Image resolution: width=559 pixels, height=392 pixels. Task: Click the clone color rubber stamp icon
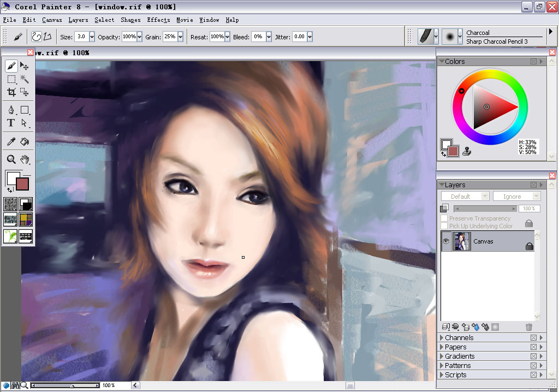click(x=467, y=151)
